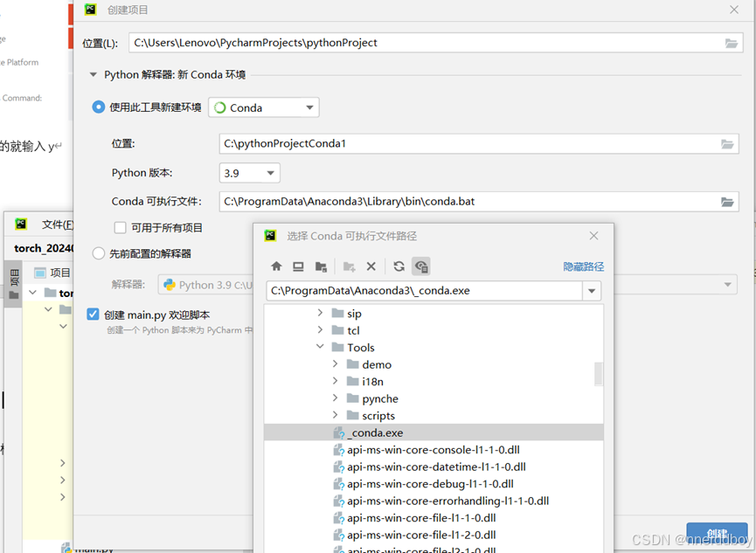Select 先前配置的解释器 radio button
The width and height of the screenshot is (756, 553).
click(x=99, y=253)
